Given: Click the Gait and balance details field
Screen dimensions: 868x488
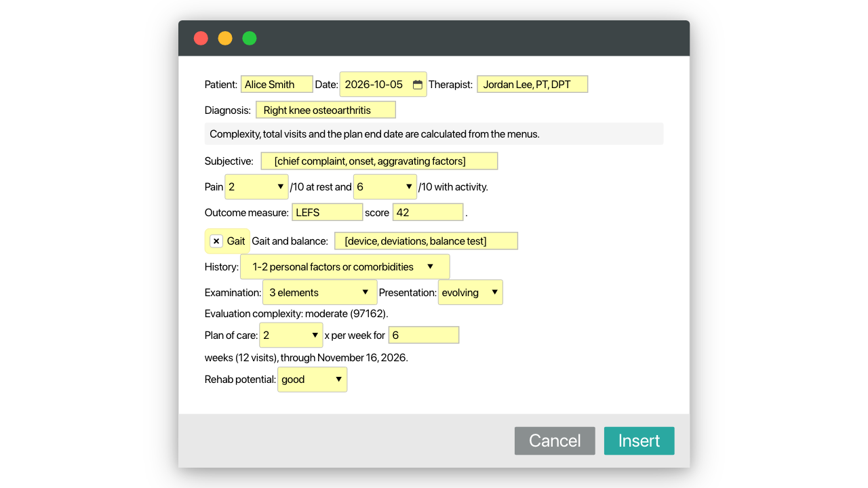Looking at the screenshot, I should click(426, 241).
